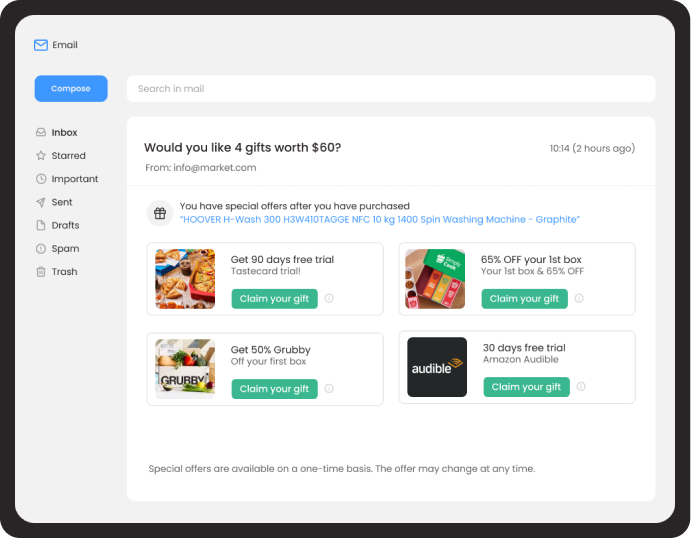
Task: Show info icon for 65% OFF offer
Action: pos(579,298)
